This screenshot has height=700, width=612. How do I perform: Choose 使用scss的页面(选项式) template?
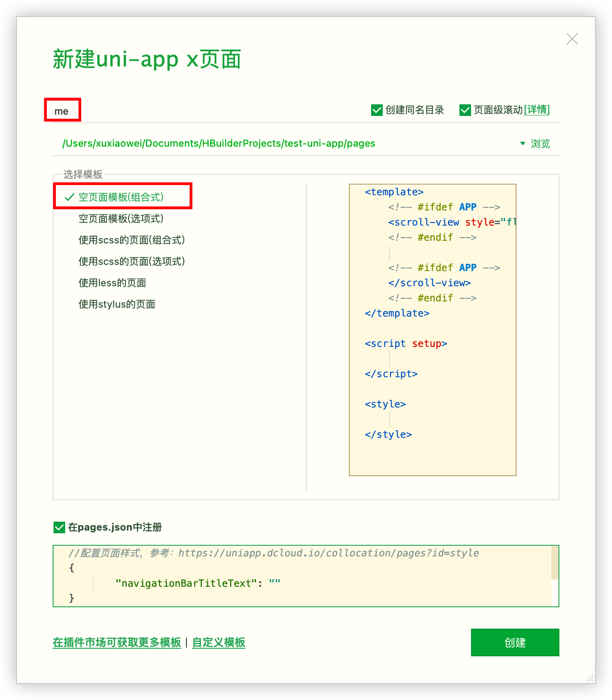132,261
